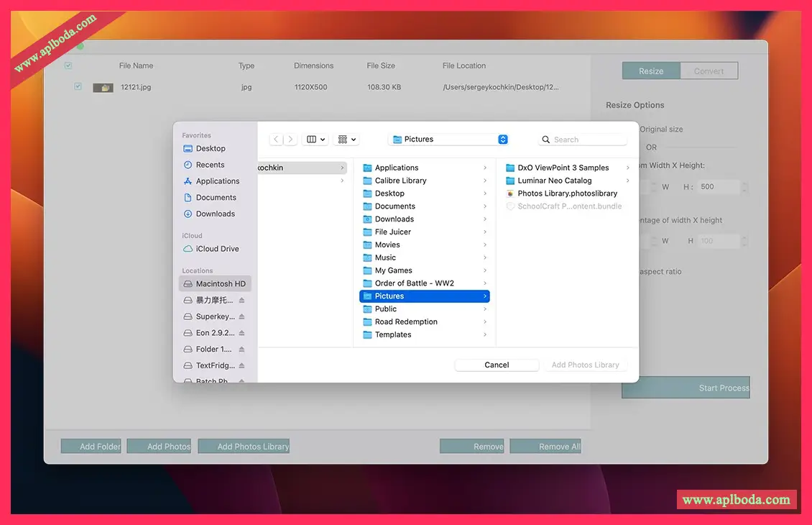Eject the TextFridge volume

(242, 365)
